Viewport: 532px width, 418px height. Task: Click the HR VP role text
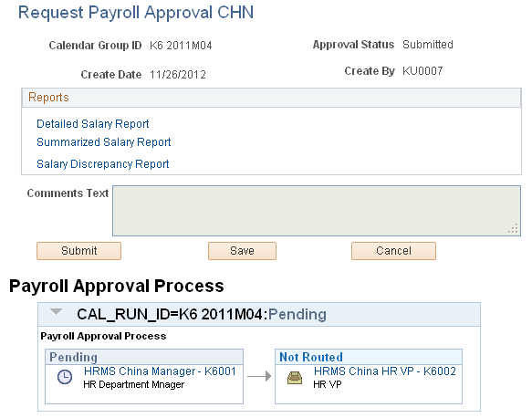pyautogui.click(x=328, y=384)
